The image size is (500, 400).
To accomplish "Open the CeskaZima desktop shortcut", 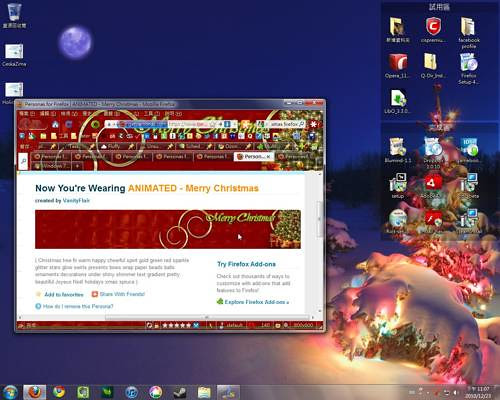I will point(14,55).
